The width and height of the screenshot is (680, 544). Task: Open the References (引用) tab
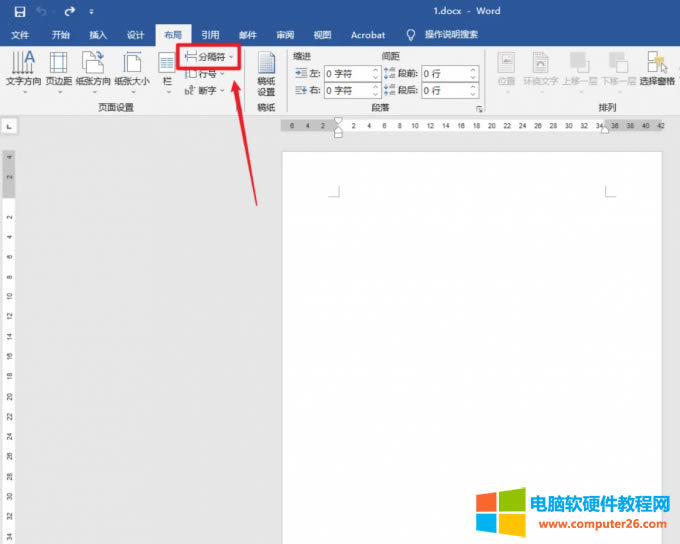point(210,35)
